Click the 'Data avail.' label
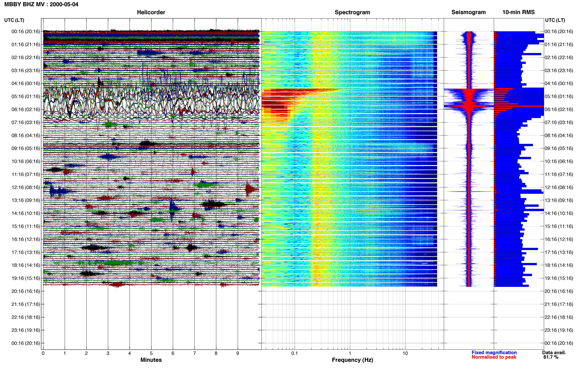 pos(554,352)
